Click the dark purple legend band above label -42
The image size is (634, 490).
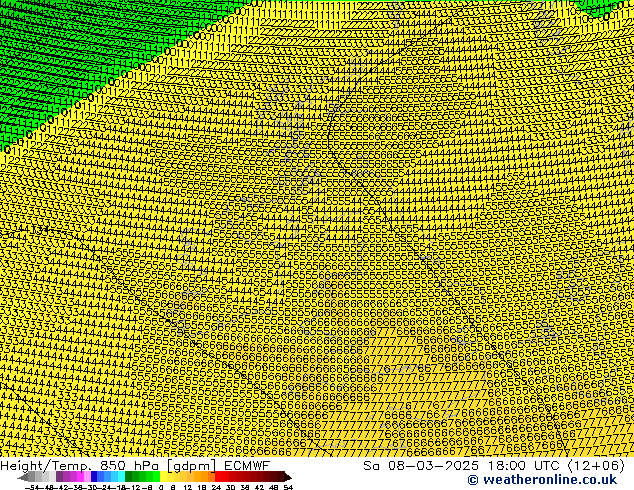click(x=59, y=477)
